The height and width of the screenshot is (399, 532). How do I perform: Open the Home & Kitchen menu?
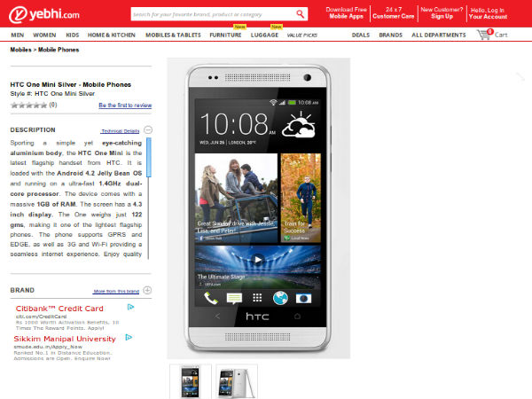(112, 35)
